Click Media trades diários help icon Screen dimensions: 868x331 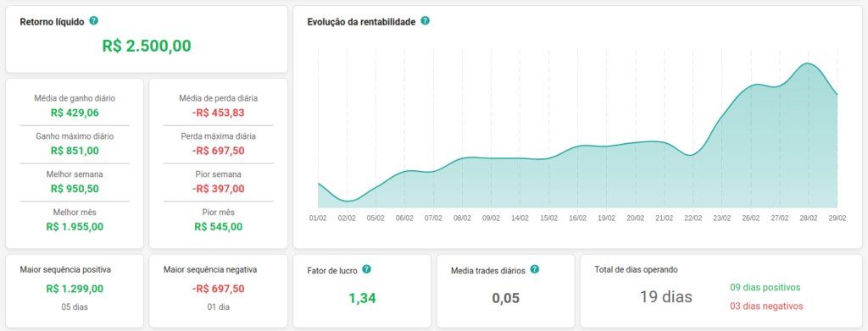(x=534, y=269)
